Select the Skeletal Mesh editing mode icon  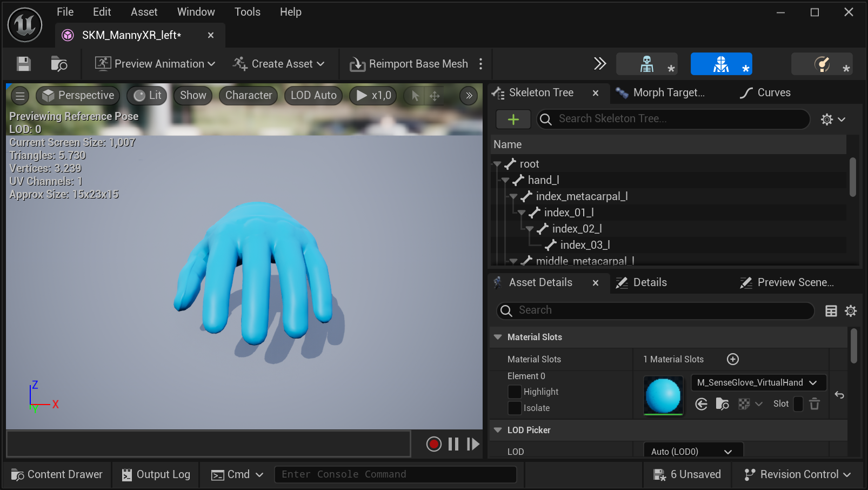pos(721,64)
